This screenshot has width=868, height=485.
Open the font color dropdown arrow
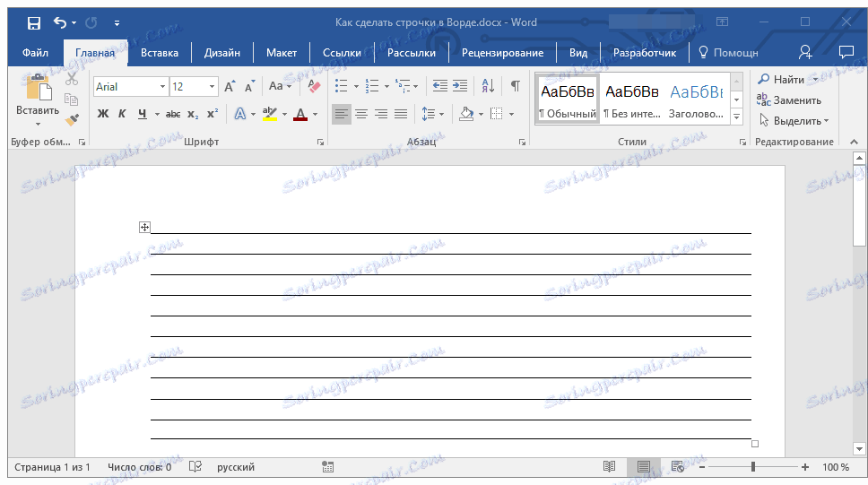316,115
